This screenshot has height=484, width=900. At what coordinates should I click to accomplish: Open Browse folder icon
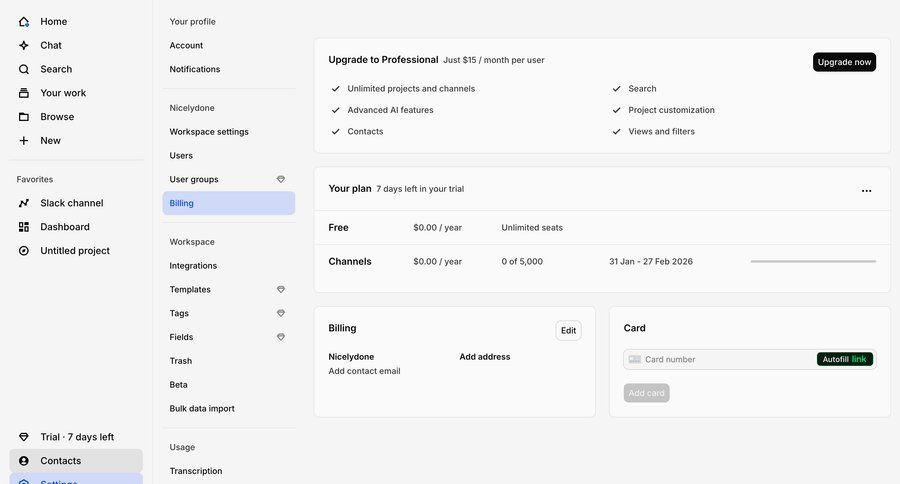pos(24,117)
